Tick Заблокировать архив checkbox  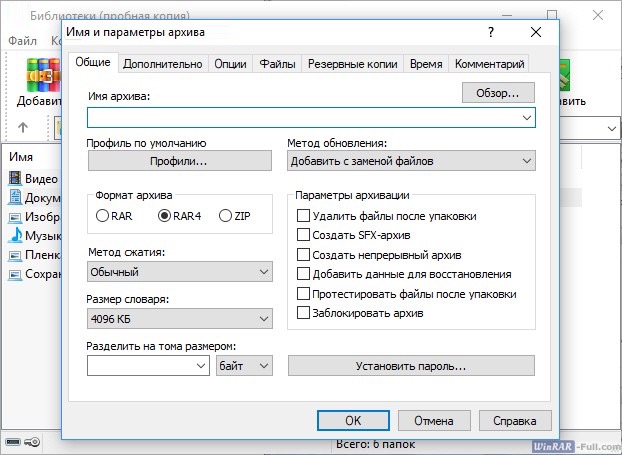303,313
